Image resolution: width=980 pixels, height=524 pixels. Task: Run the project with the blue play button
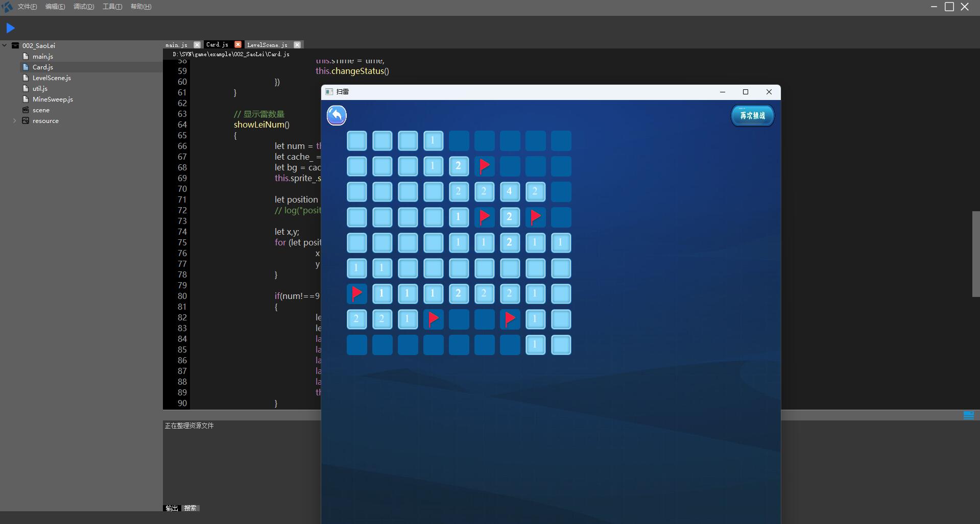pos(10,28)
